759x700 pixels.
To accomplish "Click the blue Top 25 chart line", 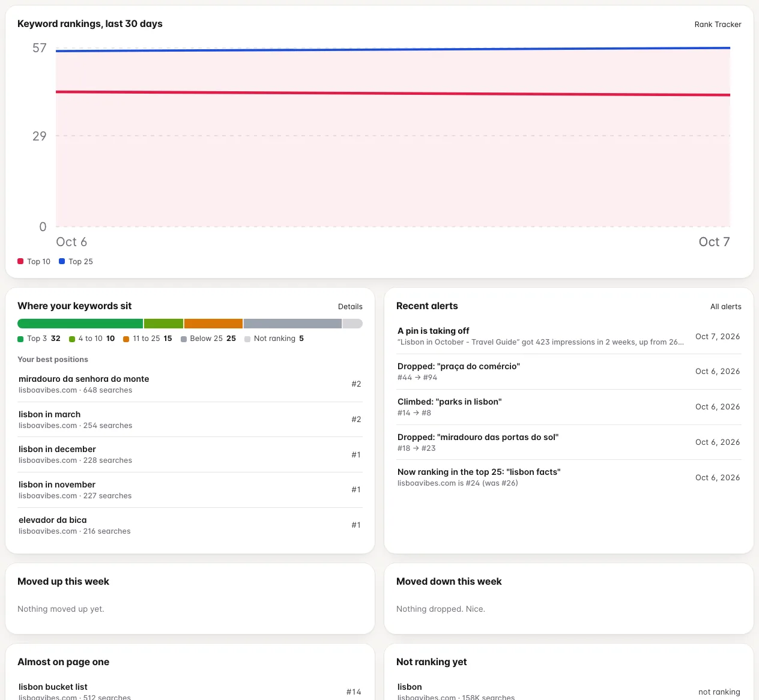I will [393, 49].
